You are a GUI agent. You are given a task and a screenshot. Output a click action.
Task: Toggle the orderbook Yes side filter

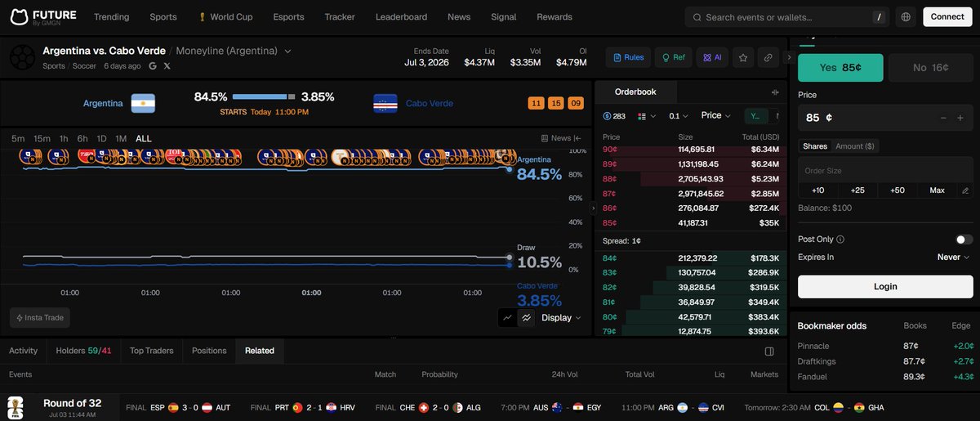756,116
